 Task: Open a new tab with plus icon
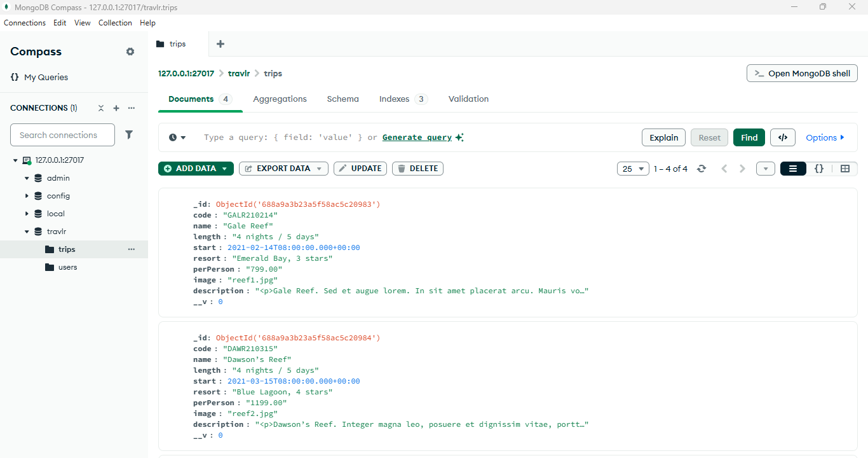tap(220, 44)
